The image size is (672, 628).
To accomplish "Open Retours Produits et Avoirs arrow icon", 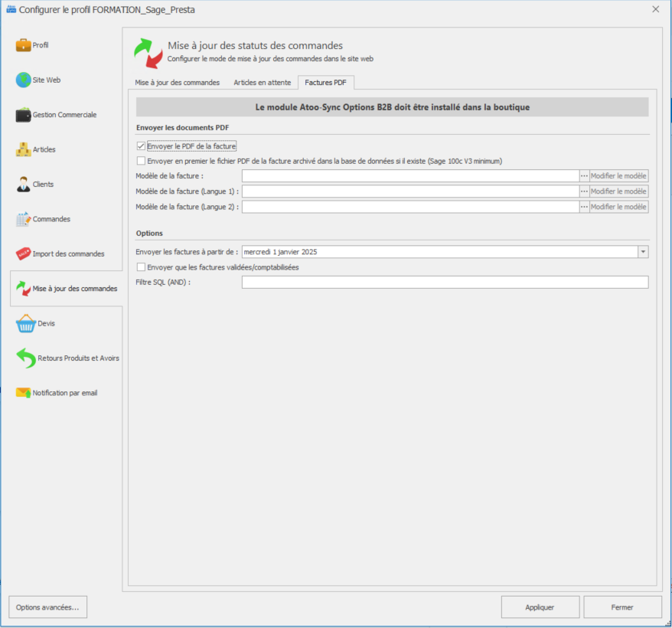I will [x=25, y=358].
